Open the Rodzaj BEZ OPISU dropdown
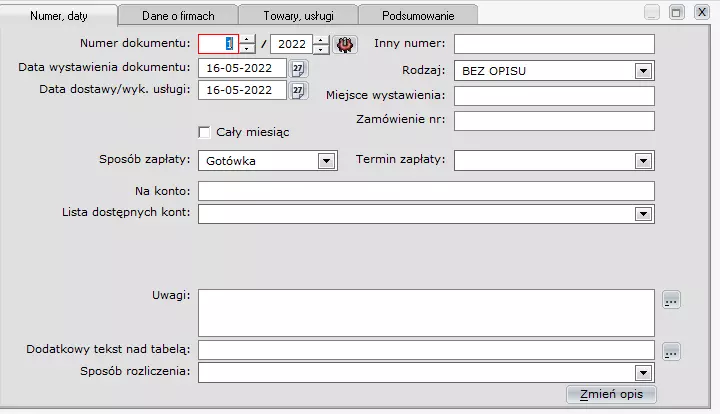Viewport: 720px width, 414px height. pyautogui.click(x=643, y=71)
